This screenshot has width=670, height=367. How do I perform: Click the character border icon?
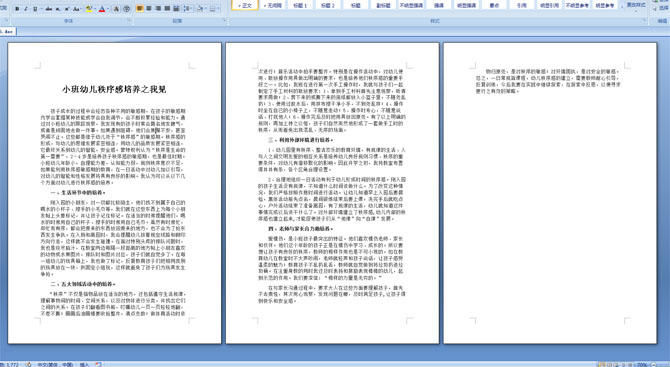[x=116, y=9]
